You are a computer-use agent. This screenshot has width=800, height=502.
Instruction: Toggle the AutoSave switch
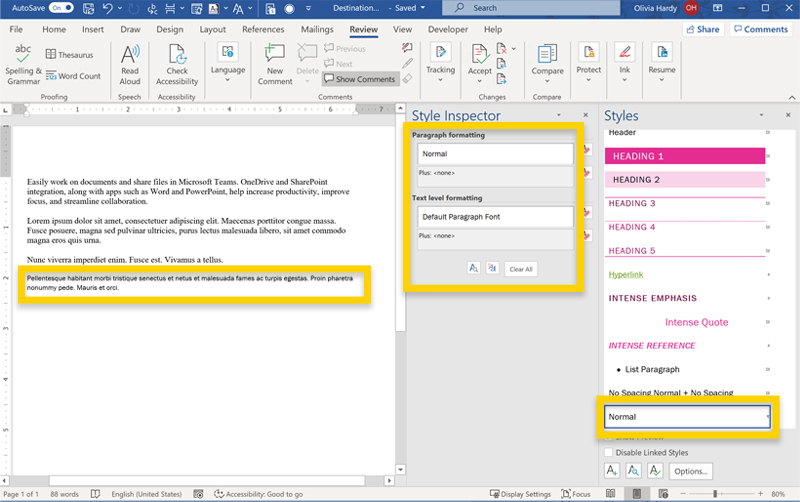[x=59, y=7]
